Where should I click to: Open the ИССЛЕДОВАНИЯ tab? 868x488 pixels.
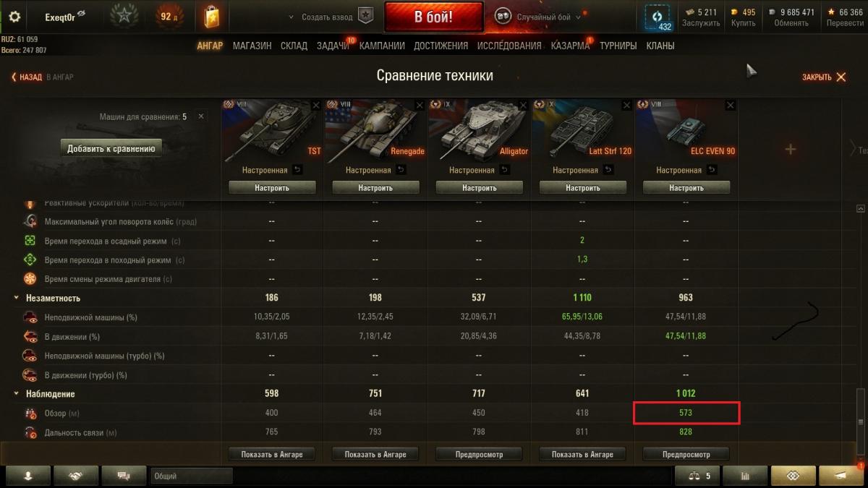509,46
